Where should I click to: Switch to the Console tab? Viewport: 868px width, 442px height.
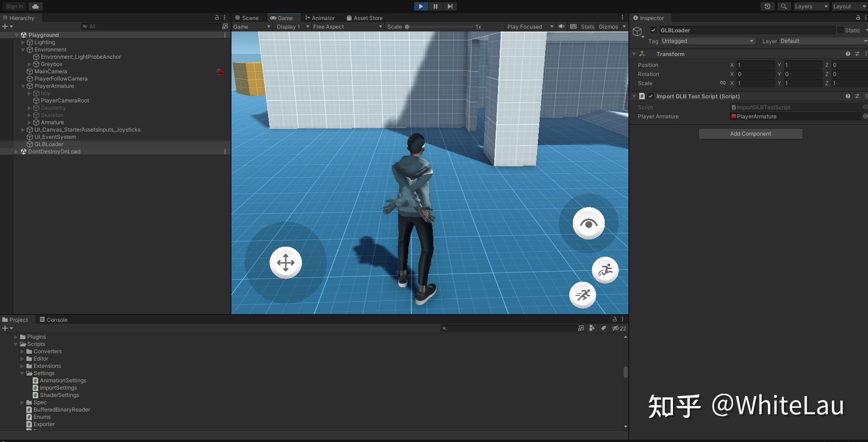(x=54, y=320)
